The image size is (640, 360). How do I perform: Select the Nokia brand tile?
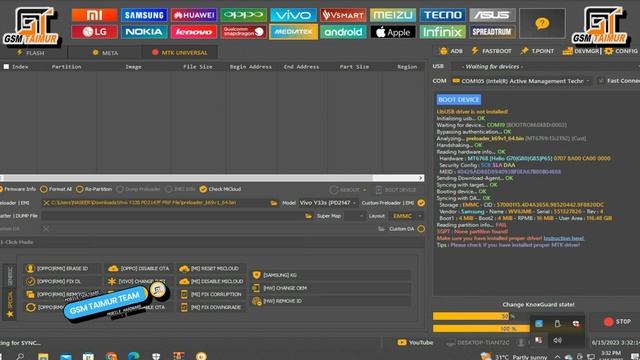point(144,32)
